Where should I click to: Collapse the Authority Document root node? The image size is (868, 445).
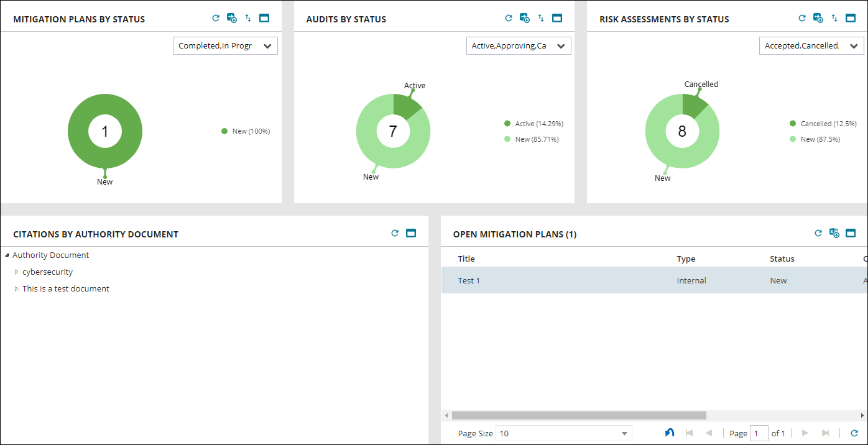point(6,255)
